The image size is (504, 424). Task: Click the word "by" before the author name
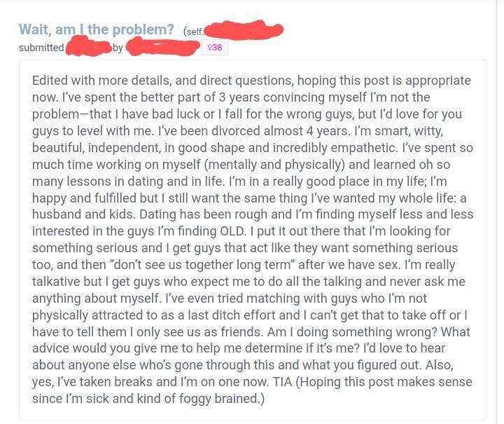118,48
